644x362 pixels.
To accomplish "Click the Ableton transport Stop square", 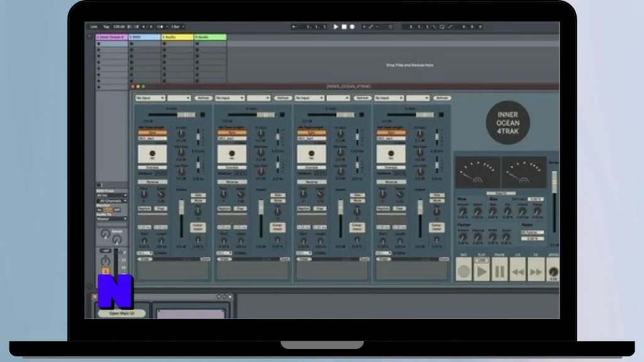I will (344, 26).
